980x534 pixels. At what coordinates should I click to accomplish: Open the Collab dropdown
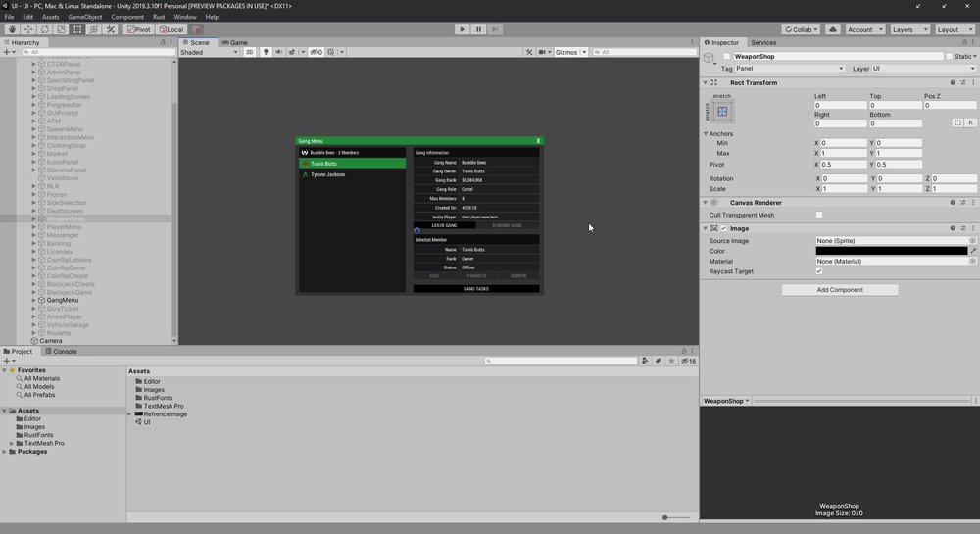[x=801, y=29]
